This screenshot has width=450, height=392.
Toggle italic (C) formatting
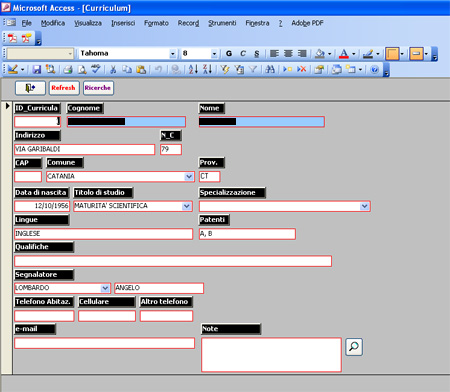[243, 54]
